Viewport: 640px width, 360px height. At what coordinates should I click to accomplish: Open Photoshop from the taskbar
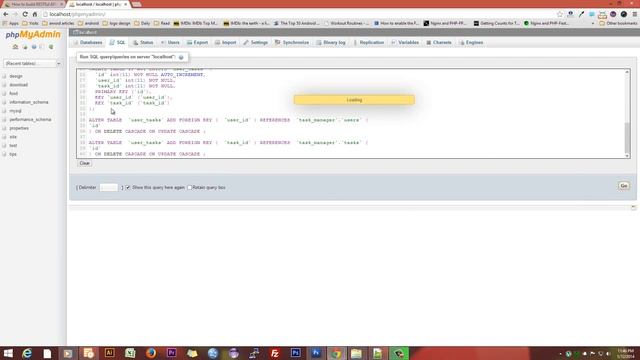296,353
